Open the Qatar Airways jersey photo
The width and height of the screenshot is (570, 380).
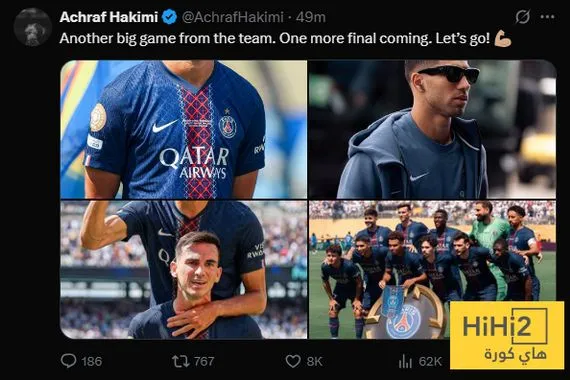[184, 129]
